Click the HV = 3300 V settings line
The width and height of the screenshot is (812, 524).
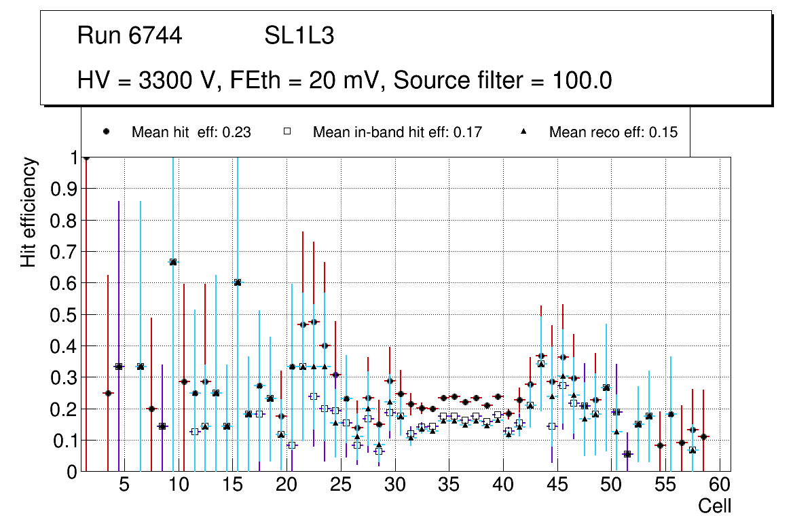coord(345,80)
